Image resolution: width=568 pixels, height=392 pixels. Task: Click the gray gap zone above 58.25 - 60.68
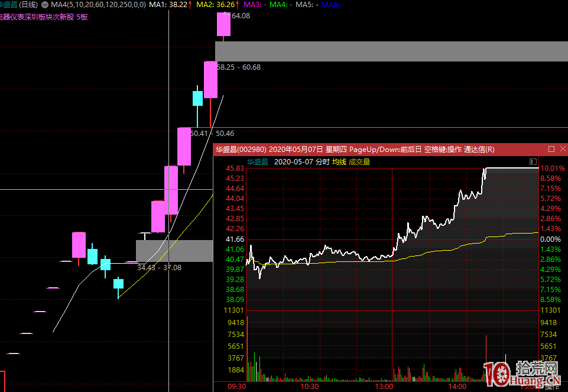pos(392,51)
